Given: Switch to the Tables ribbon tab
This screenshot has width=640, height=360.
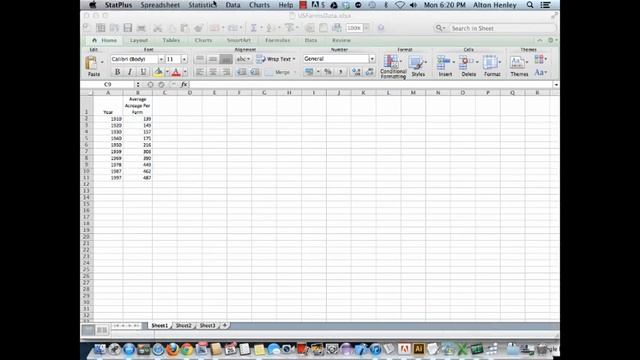Looking at the screenshot, I should tap(171, 40).
